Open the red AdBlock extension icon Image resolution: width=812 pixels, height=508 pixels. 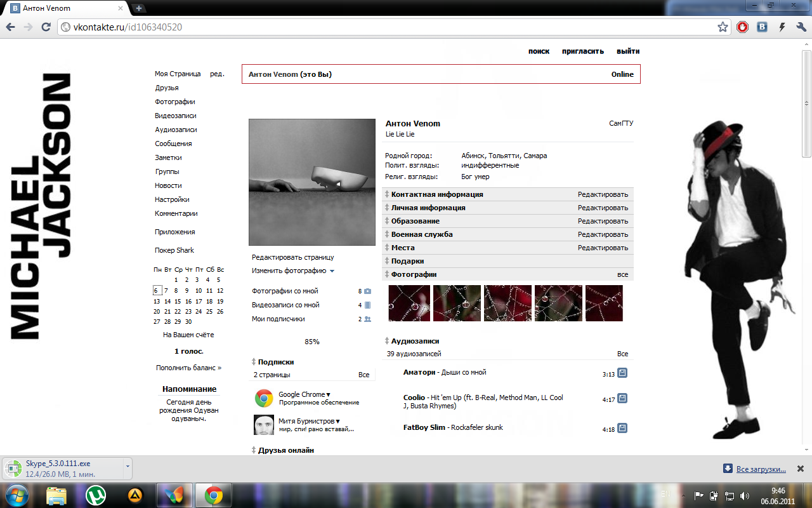[x=742, y=27]
